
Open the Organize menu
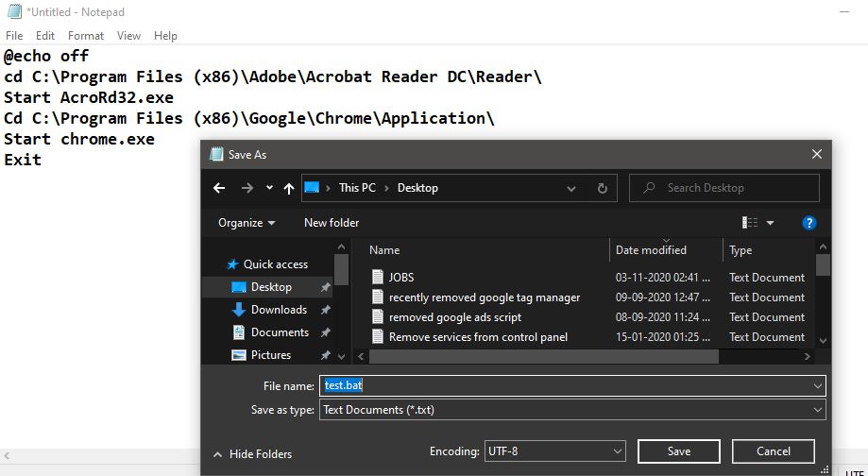tap(247, 223)
